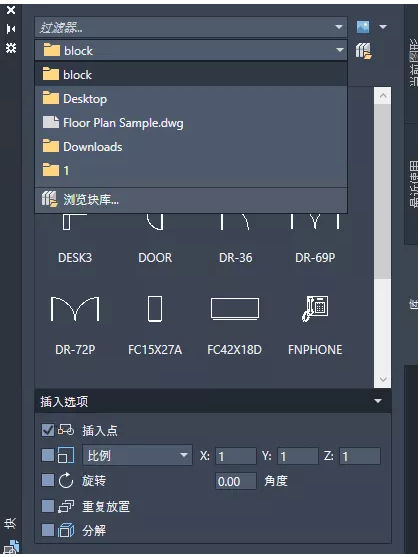Image resolution: width=419 pixels, height=557 pixels.
Task: Enable the Explode (分解) checkbox
Action: click(x=48, y=530)
